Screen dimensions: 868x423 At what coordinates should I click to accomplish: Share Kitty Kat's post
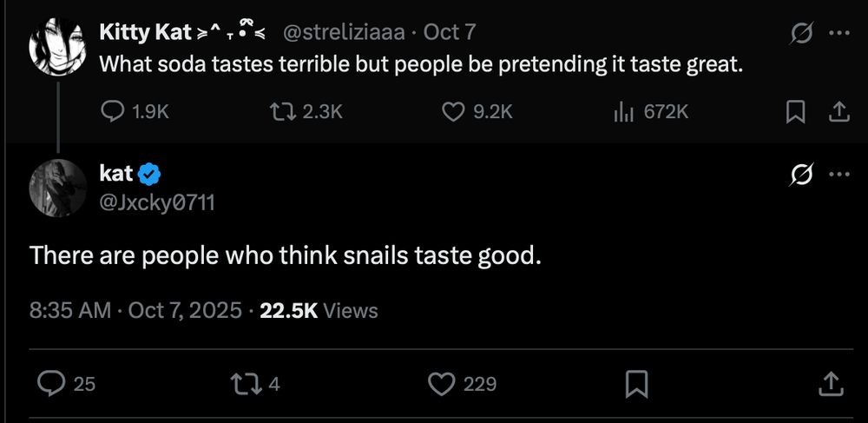(x=838, y=111)
